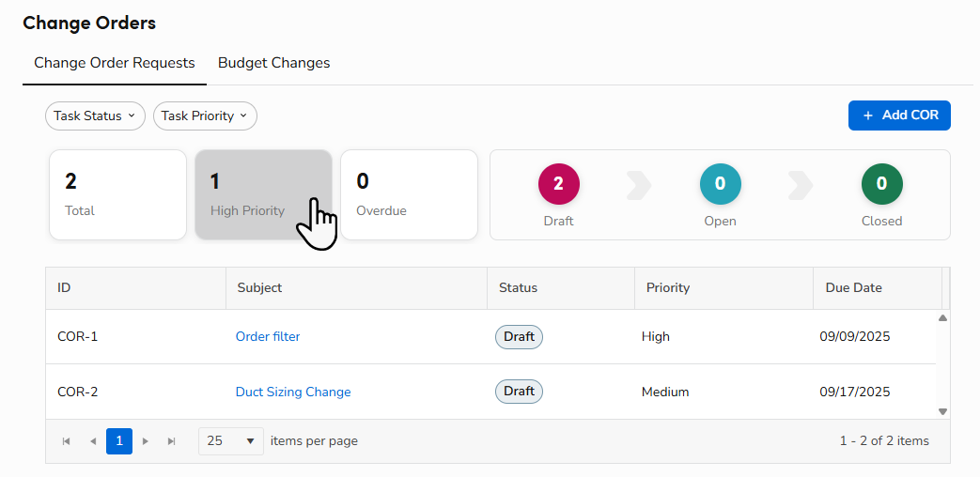Open the Task Status filter dropdown
The height and width of the screenshot is (477, 980).
click(95, 116)
